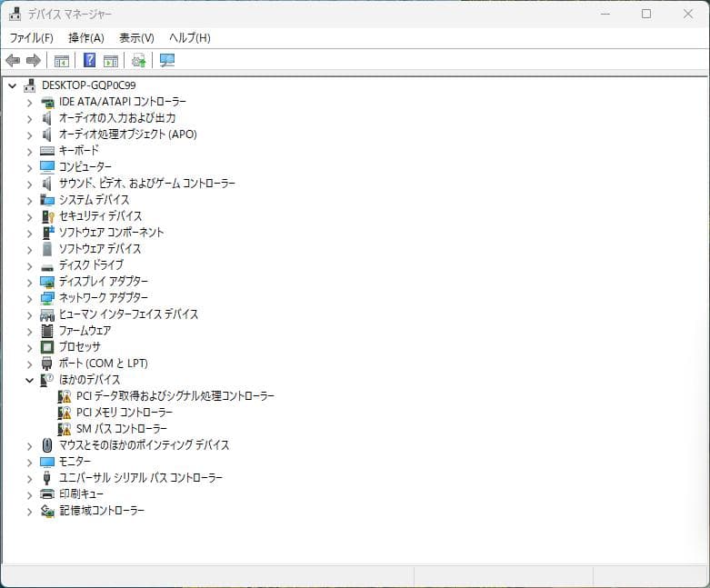Click the IDE ATA/ATAPI コントローラー category icon
The width and height of the screenshot is (710, 588).
(x=47, y=103)
